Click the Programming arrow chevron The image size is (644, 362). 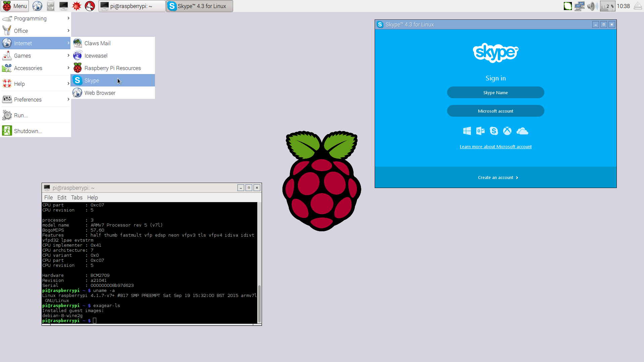68,18
